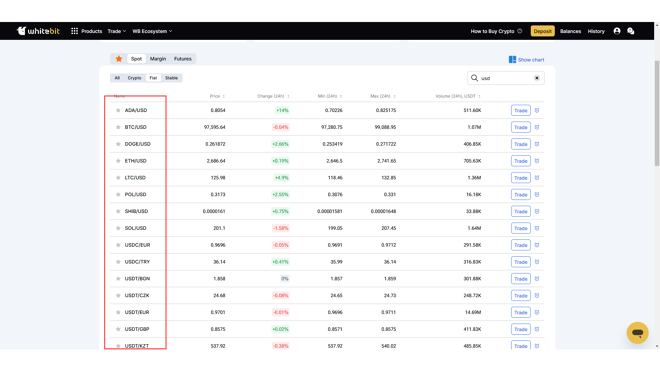The width and height of the screenshot is (660, 371).
Task: Click Trade button for USDT/EUR
Action: point(521,312)
